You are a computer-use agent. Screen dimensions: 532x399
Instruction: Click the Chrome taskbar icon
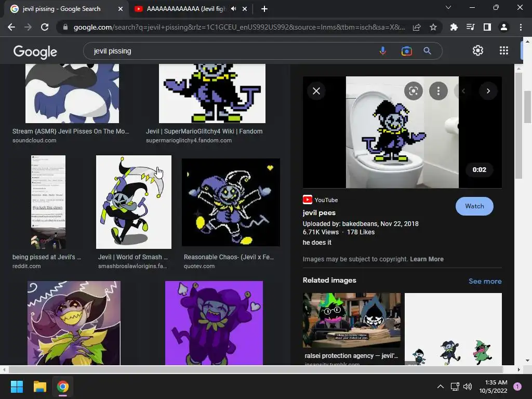tap(63, 387)
